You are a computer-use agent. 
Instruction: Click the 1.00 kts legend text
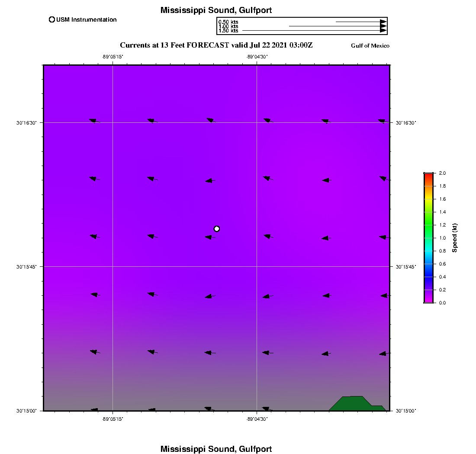228,26
